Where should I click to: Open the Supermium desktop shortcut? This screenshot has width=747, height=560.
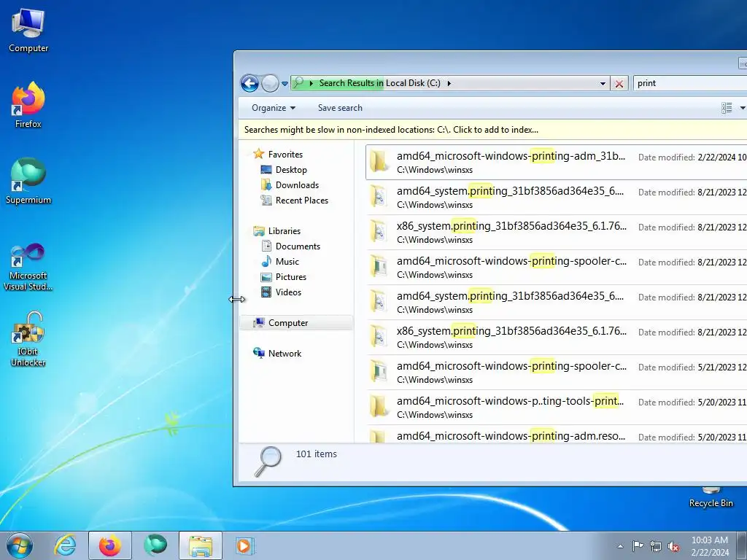28,181
